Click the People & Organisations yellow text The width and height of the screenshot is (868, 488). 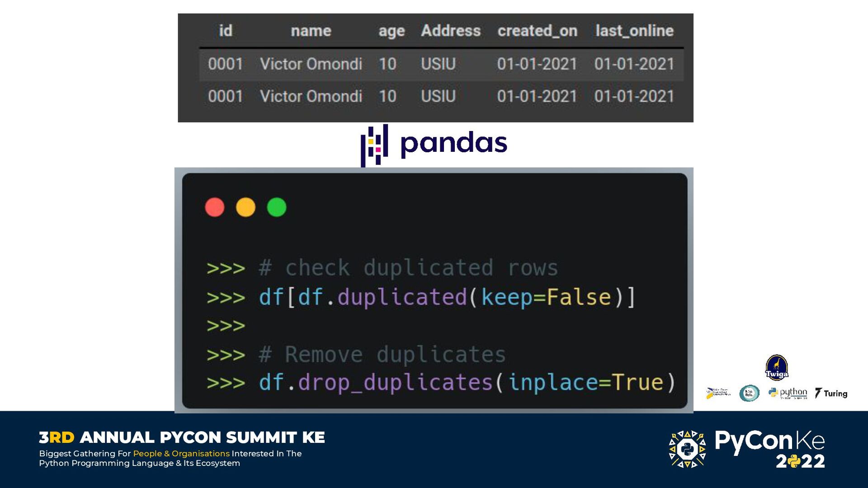click(x=181, y=453)
